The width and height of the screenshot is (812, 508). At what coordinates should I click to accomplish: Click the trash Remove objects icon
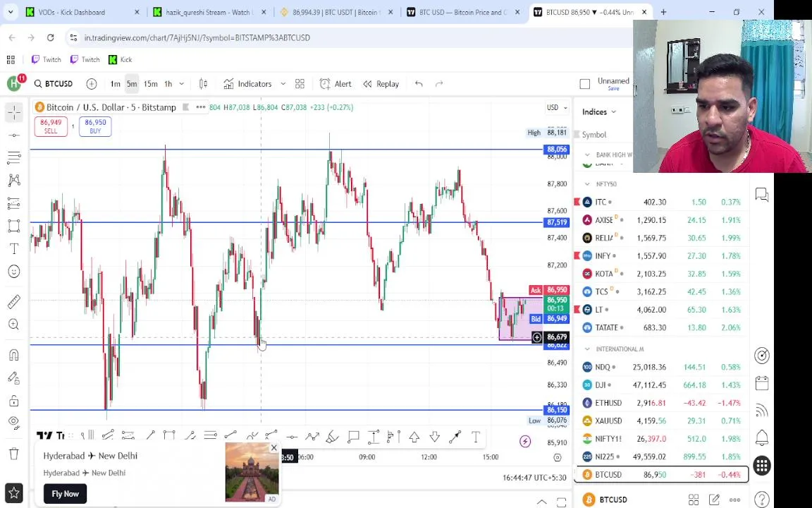pos(14,454)
